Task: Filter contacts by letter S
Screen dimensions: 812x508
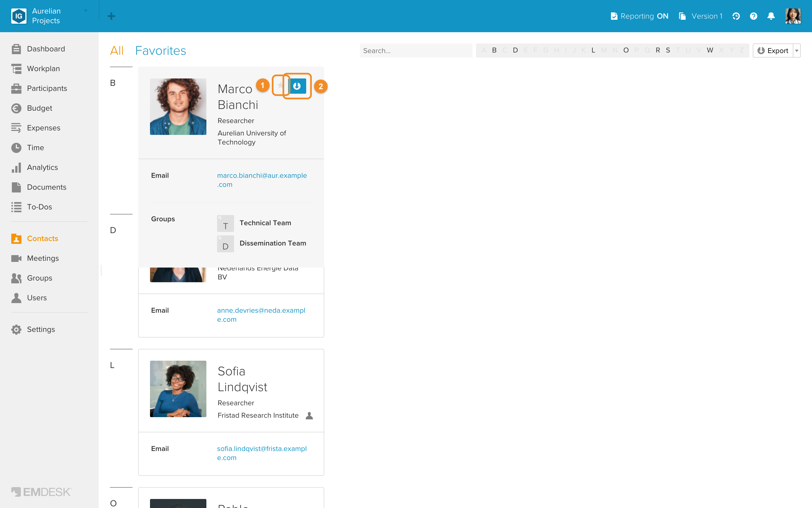Action: point(668,51)
